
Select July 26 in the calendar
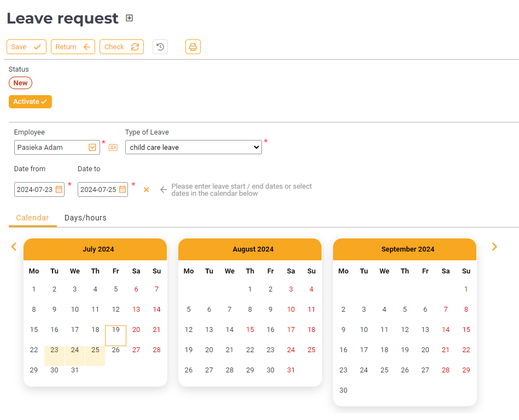116,350
